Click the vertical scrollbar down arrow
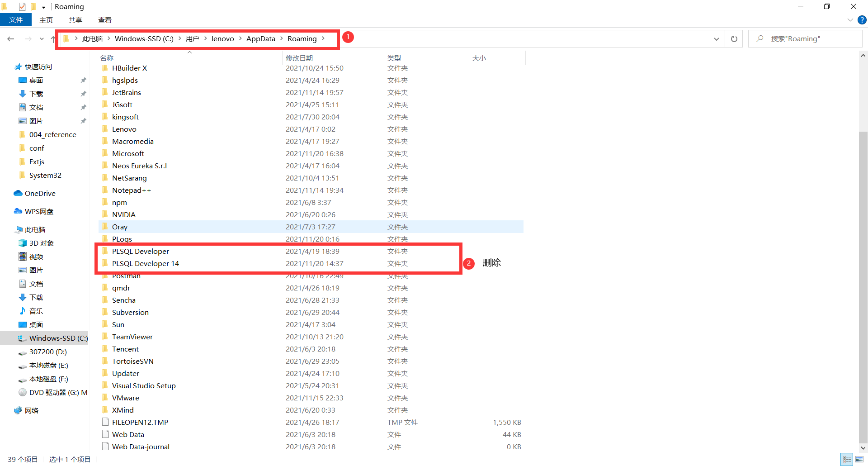The height and width of the screenshot is (466, 868). point(863,448)
